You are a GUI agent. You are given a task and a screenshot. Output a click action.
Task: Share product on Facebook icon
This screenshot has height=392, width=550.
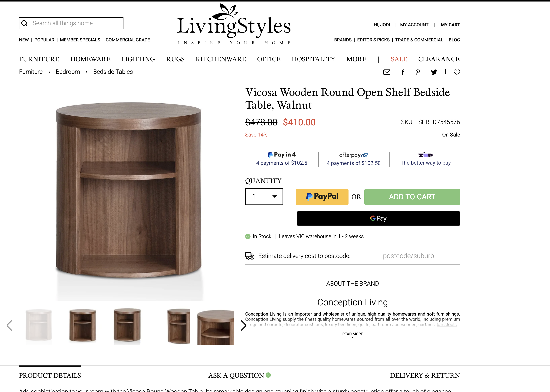click(403, 72)
